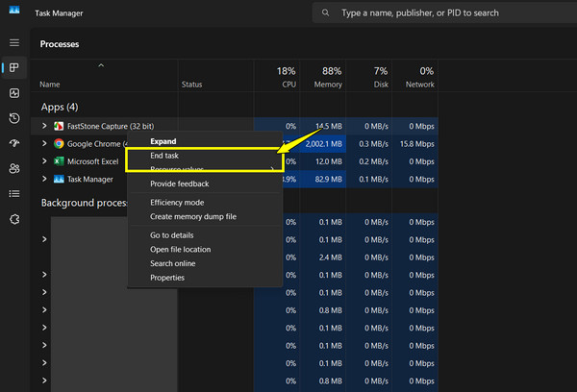Viewport: 577px width, 392px height.
Task: Focus the name, publisher, or PID search box
Action: [444, 12]
